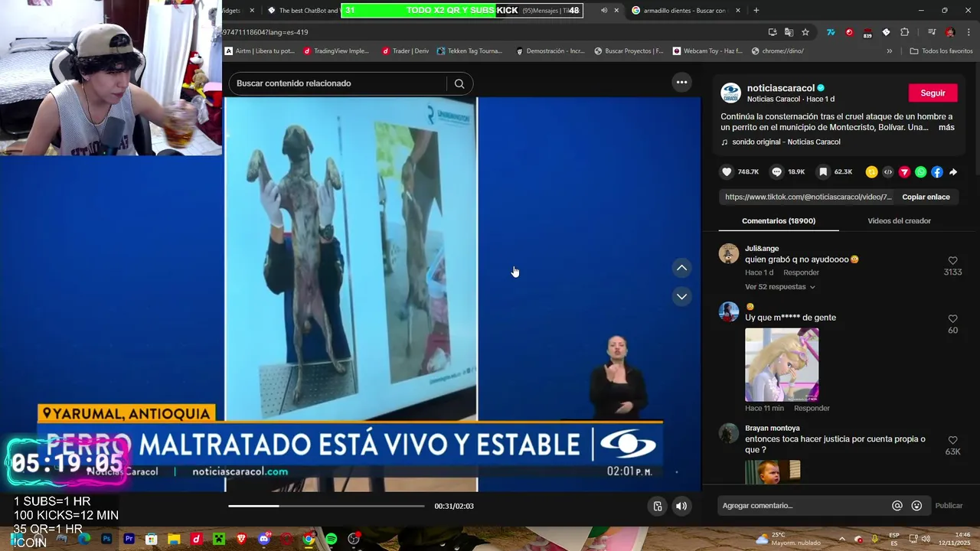The image size is (980, 551).
Task: Share via the red send-to-friends icon
Action: pyautogui.click(x=904, y=172)
